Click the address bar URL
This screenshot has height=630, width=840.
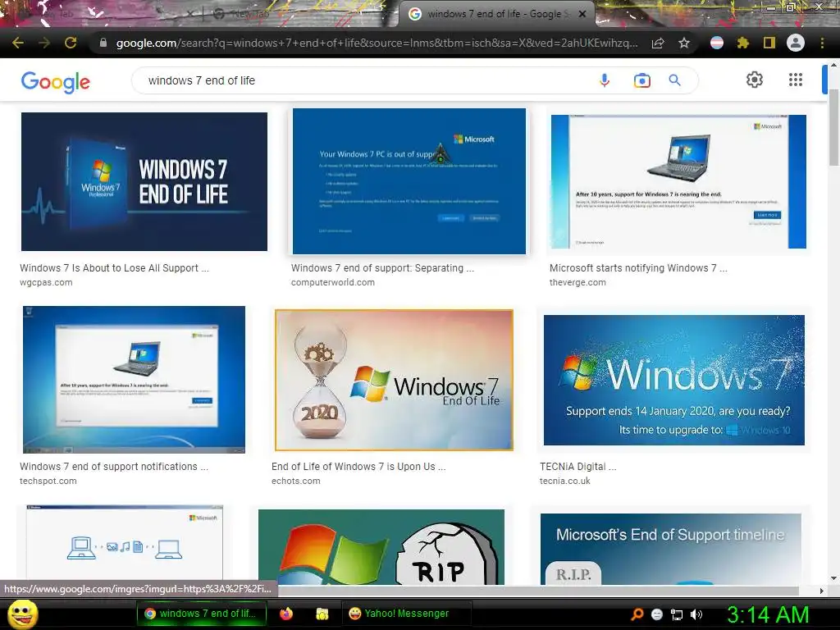tap(377, 43)
